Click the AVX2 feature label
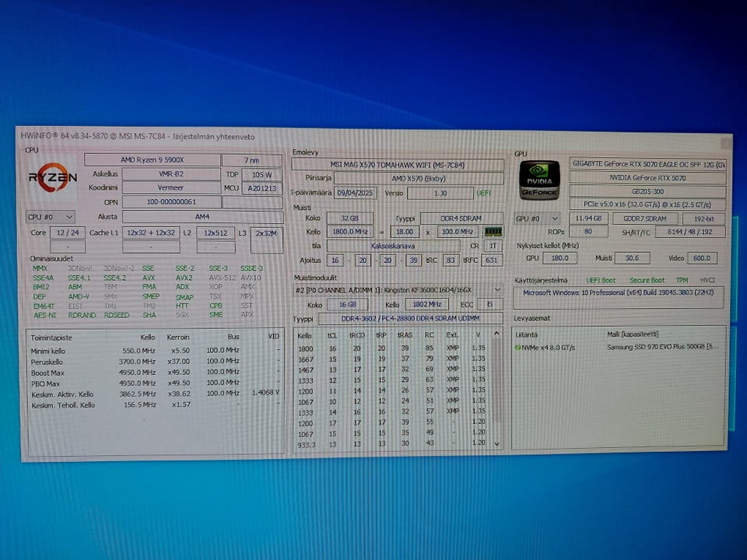The image size is (747, 560). click(x=184, y=278)
